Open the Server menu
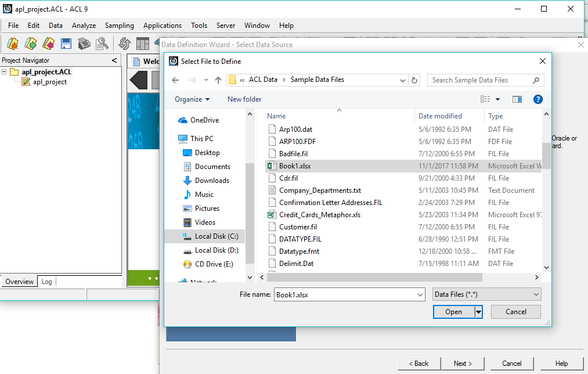The image size is (588, 374). pos(226,26)
